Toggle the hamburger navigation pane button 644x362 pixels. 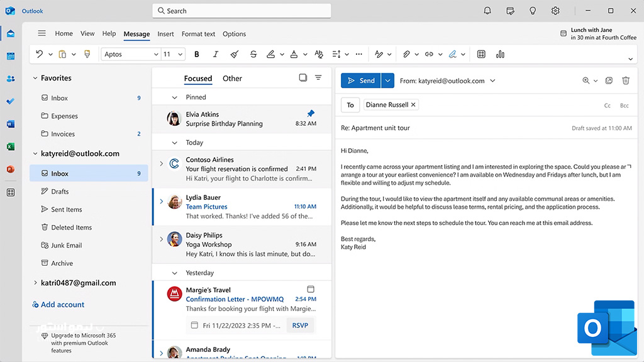pos(42,33)
